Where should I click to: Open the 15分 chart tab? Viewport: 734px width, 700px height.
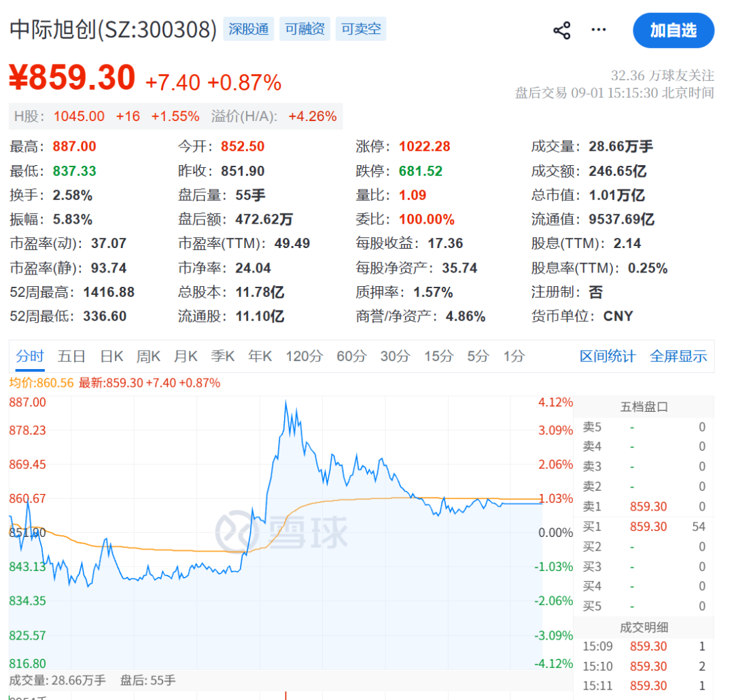tap(438, 356)
